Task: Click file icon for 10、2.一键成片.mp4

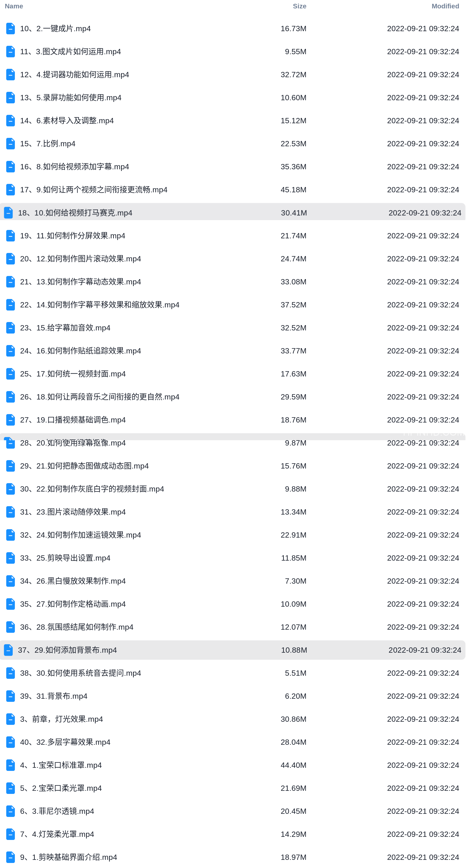Action: (11, 29)
